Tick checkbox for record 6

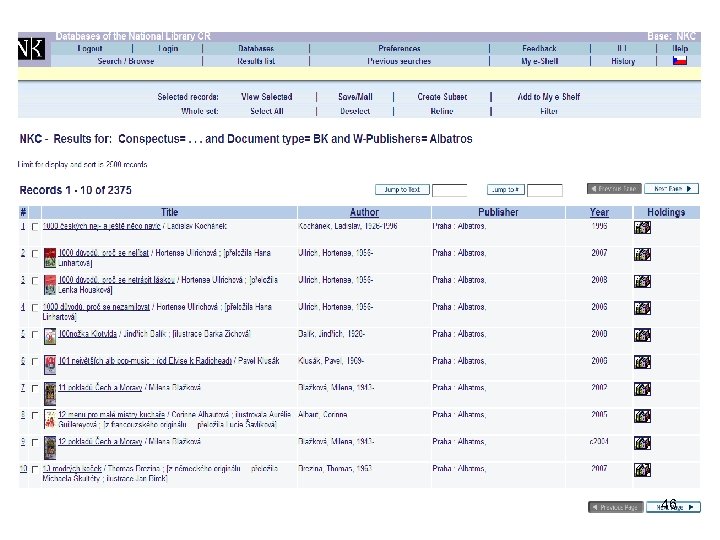[x=35, y=362]
